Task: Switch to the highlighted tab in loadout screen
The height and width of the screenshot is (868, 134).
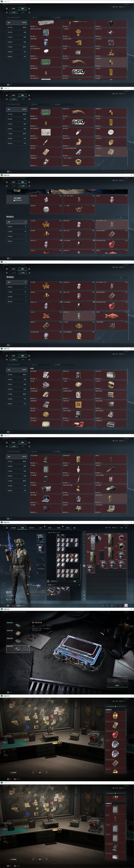Action: (23, 528)
